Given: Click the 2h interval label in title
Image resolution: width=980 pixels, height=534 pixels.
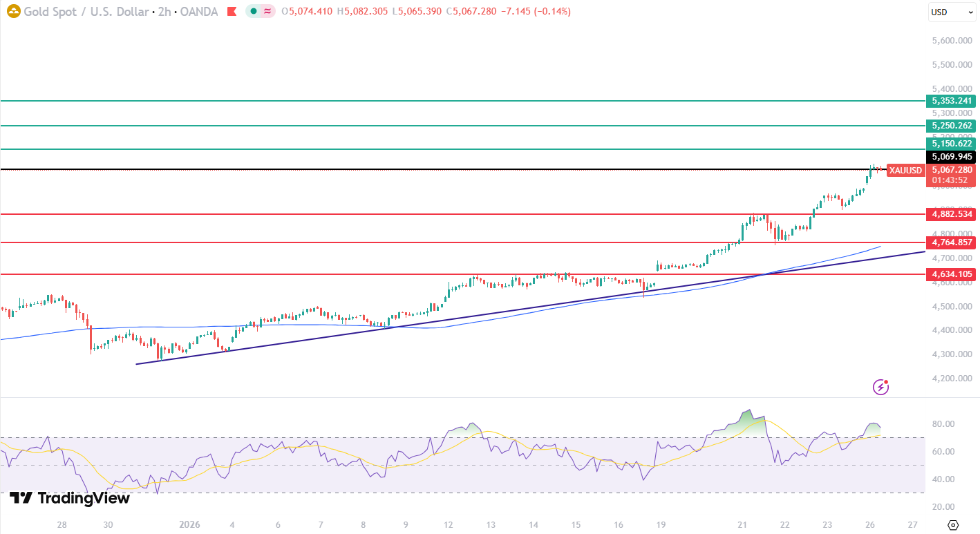Looking at the screenshot, I should pyautogui.click(x=167, y=12).
